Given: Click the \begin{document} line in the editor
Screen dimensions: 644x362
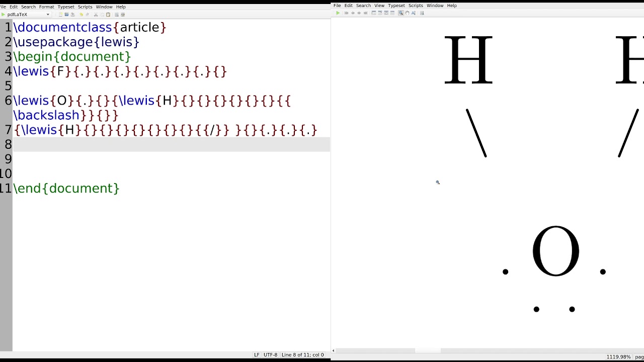Looking at the screenshot, I should pos(72,56).
